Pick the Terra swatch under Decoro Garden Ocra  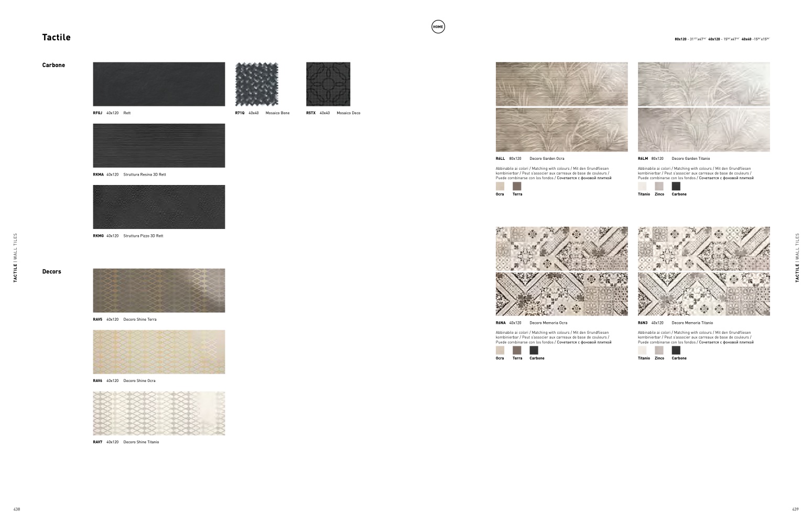(517, 186)
